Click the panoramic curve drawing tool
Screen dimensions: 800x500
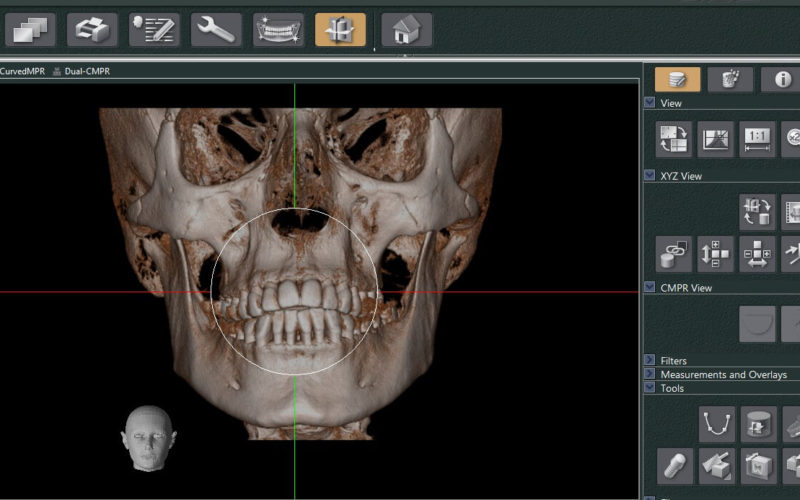(x=717, y=424)
